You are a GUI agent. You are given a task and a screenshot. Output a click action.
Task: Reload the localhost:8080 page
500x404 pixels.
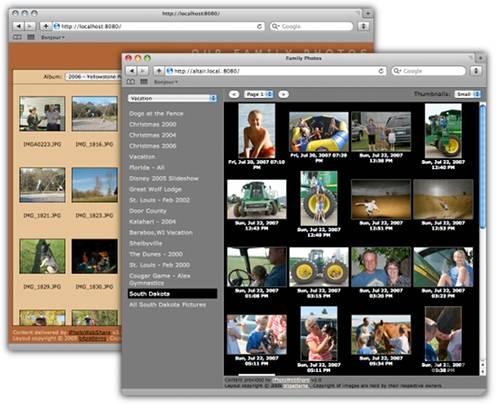pos(259,26)
